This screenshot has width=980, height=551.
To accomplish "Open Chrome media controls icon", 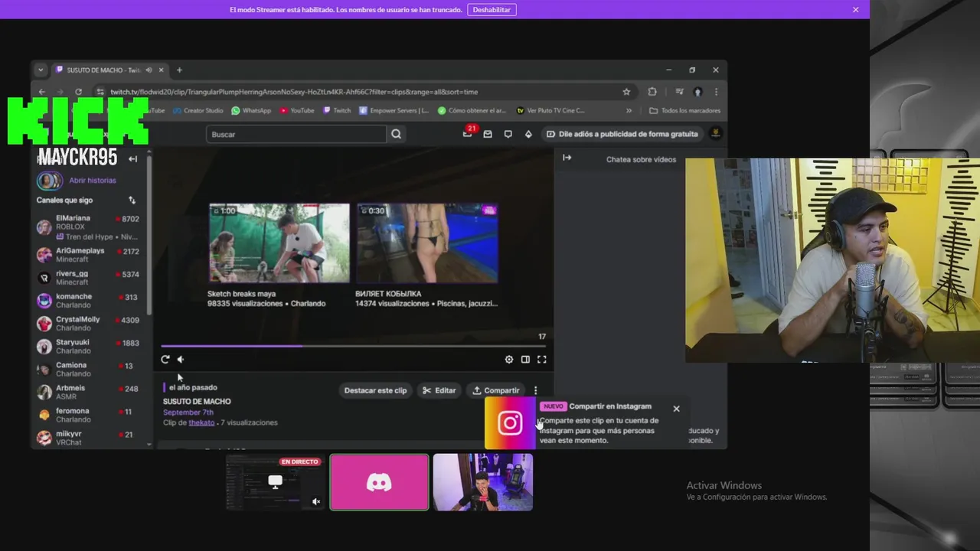I will tap(679, 92).
